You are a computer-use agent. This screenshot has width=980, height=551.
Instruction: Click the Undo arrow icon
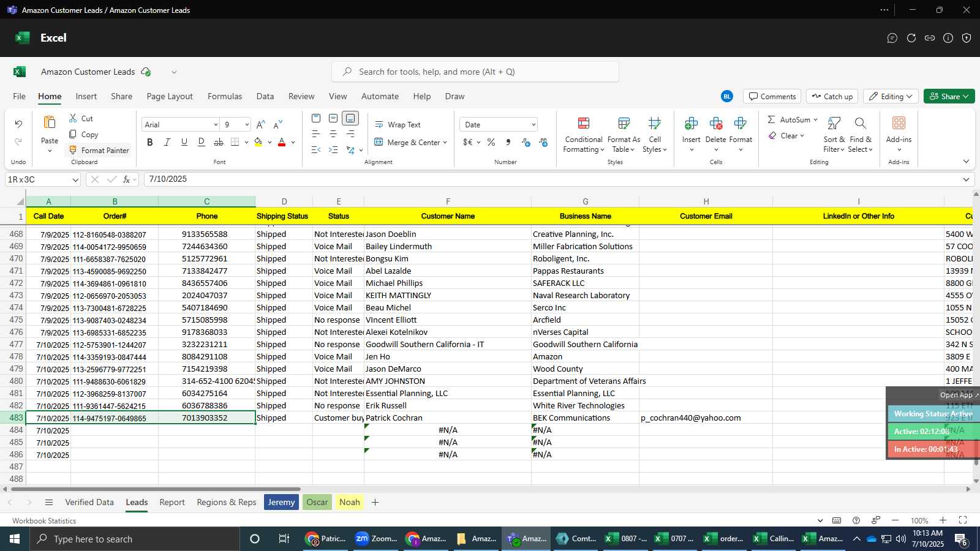(x=18, y=124)
